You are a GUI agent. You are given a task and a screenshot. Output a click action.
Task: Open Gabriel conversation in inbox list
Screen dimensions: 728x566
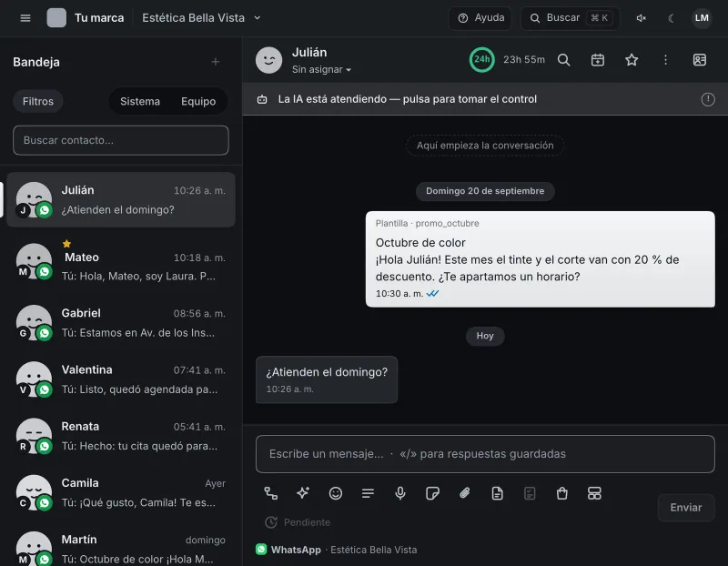[121, 323]
